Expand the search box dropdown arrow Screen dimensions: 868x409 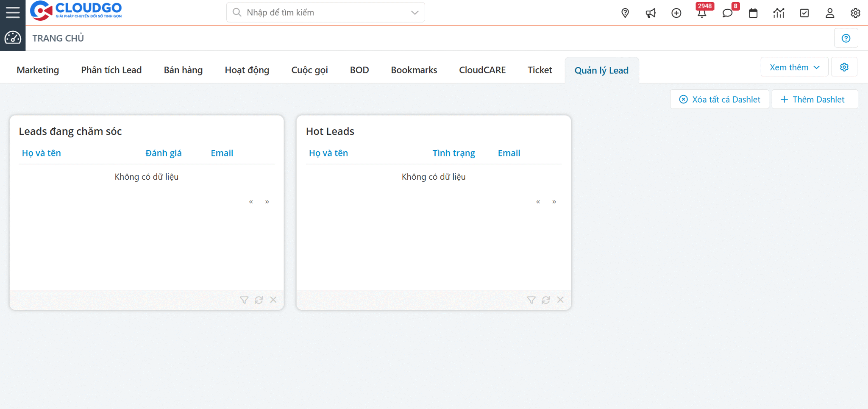tap(415, 13)
